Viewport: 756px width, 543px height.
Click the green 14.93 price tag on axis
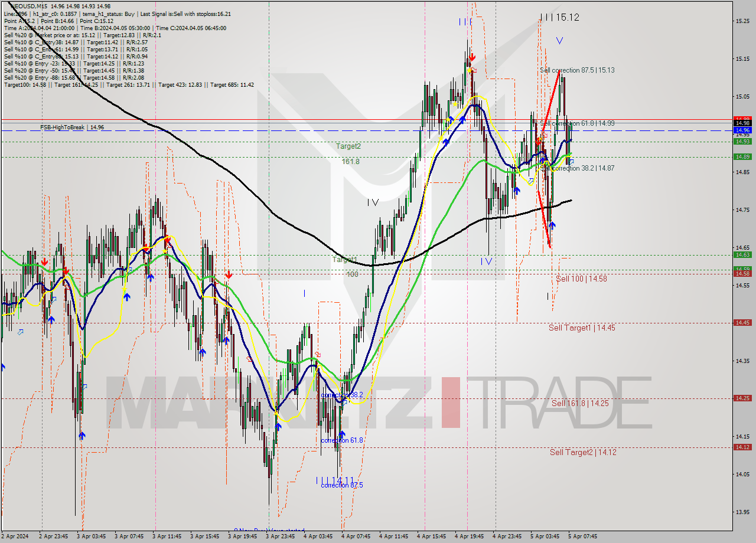[742, 141]
